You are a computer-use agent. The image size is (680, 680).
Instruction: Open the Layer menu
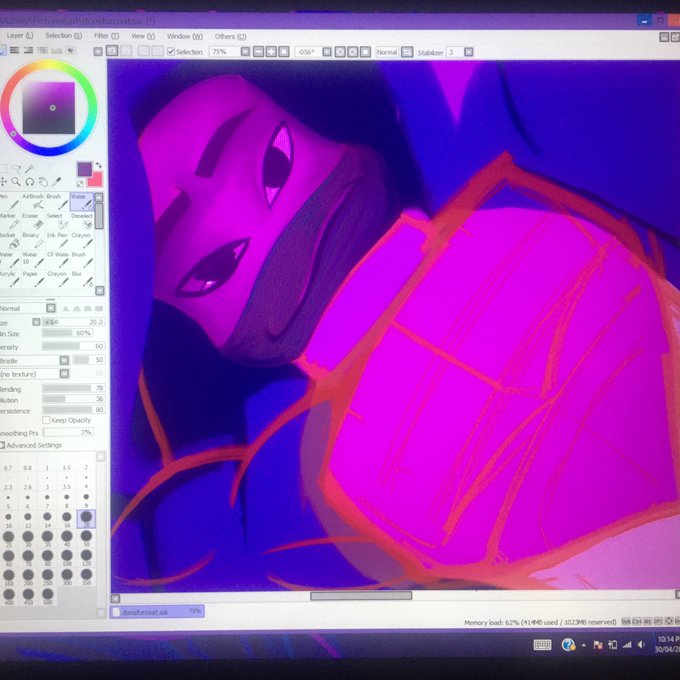(x=20, y=36)
